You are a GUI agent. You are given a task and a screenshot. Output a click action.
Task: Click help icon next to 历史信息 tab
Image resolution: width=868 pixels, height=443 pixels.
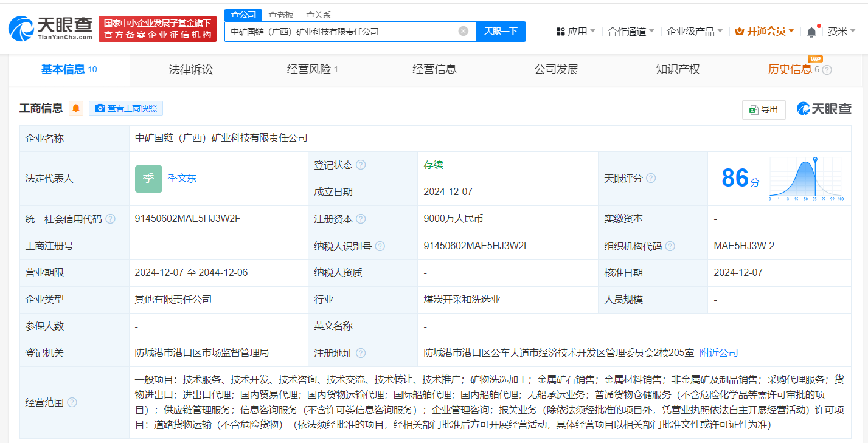pyautogui.click(x=827, y=70)
